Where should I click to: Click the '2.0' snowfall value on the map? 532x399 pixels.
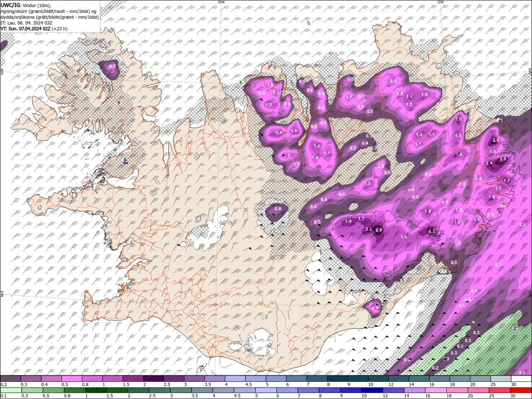(459, 119)
